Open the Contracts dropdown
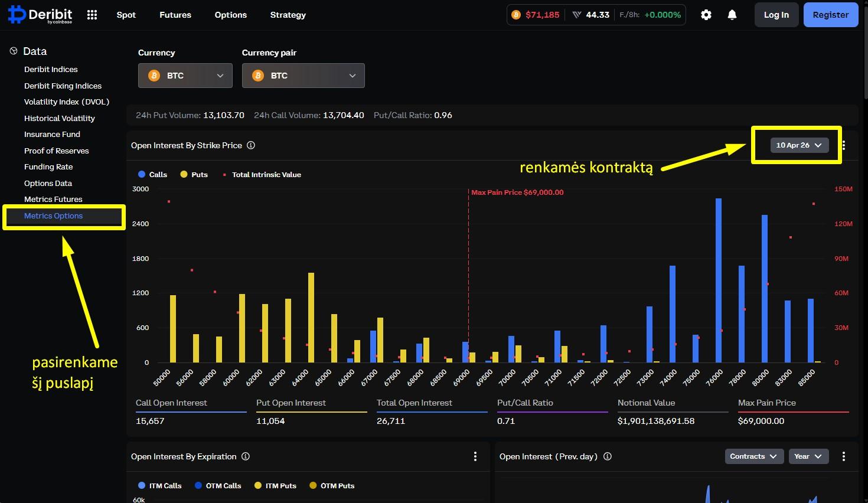Viewport: 868px width, 503px height. (754, 456)
